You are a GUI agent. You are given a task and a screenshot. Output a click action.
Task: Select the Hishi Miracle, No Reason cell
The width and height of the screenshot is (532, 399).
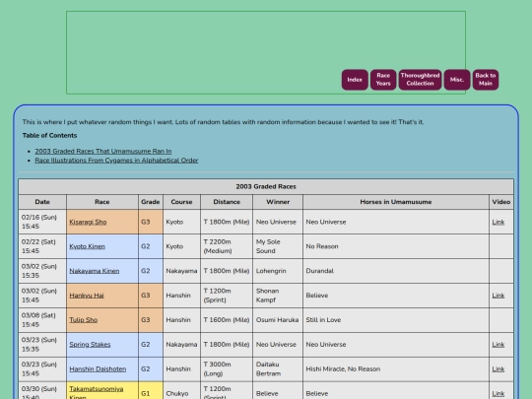click(396, 368)
